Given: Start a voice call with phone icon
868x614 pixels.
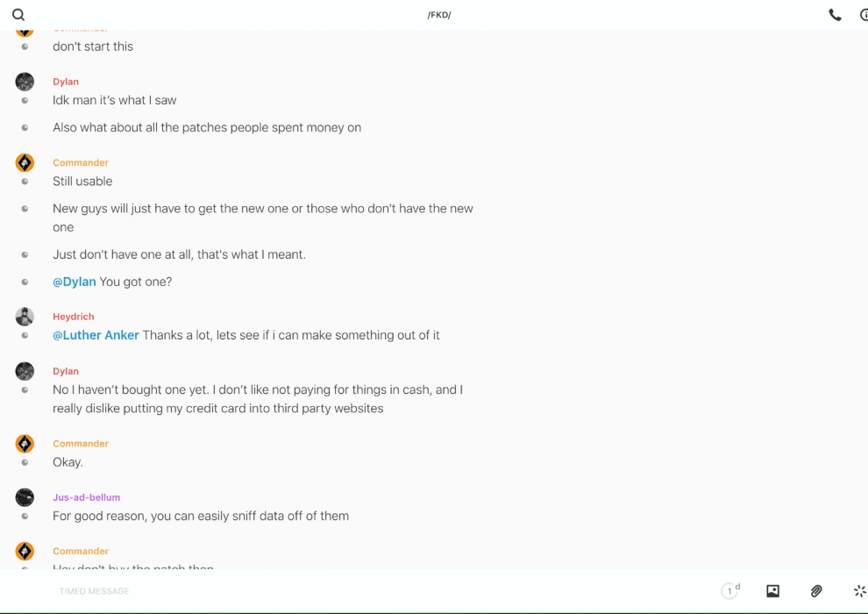Looking at the screenshot, I should point(835,15).
